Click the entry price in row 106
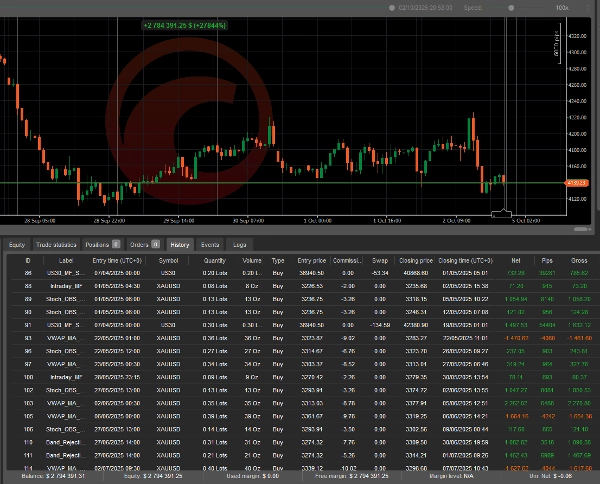This screenshot has width=600, height=484. (x=312, y=429)
